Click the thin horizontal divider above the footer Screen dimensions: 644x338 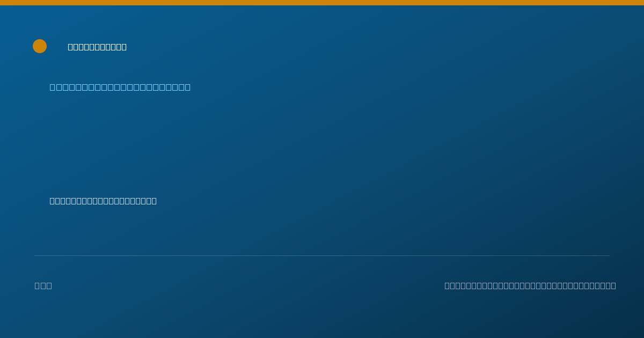322,255
